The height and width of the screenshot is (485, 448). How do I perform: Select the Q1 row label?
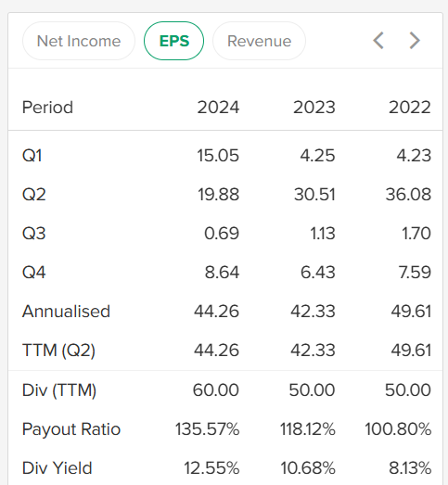[x=32, y=155]
